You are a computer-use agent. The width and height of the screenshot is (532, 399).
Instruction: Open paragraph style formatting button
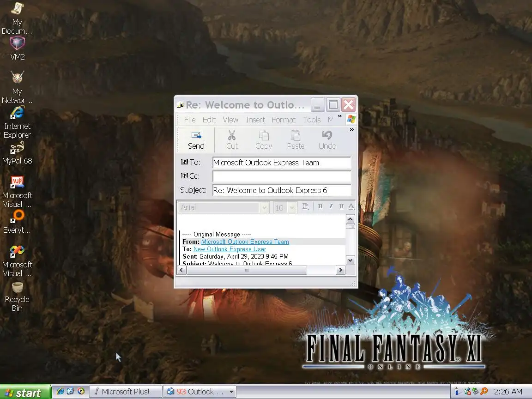[x=306, y=206]
